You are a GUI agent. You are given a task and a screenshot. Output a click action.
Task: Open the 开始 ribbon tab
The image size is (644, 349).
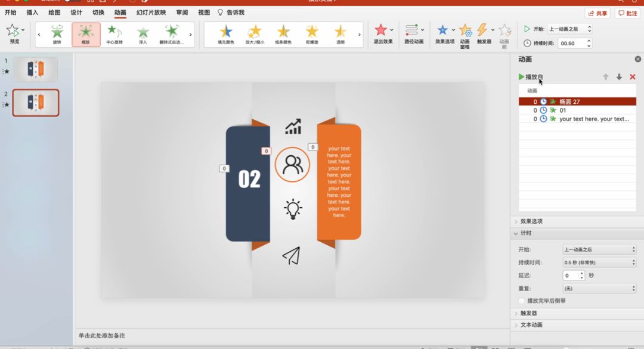pos(10,13)
